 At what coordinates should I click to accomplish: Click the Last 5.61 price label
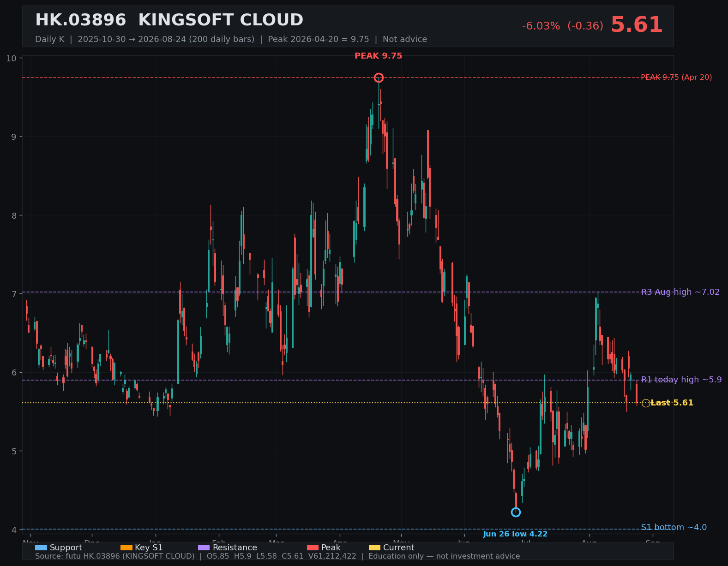tap(672, 403)
